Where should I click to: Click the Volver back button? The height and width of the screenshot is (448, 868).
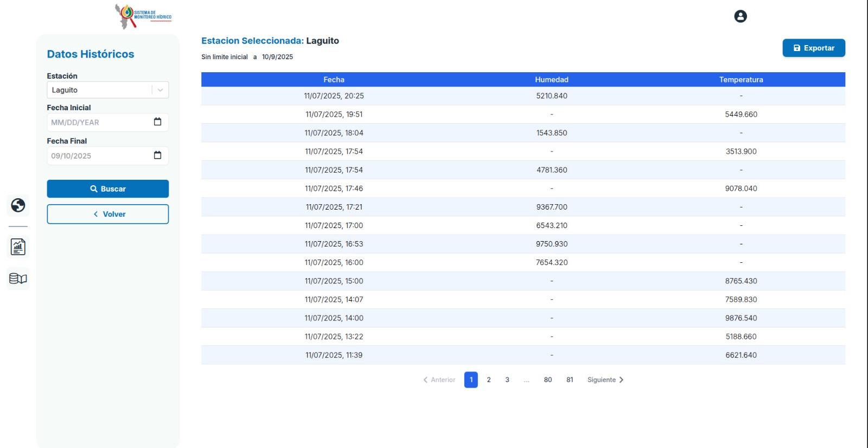107,214
